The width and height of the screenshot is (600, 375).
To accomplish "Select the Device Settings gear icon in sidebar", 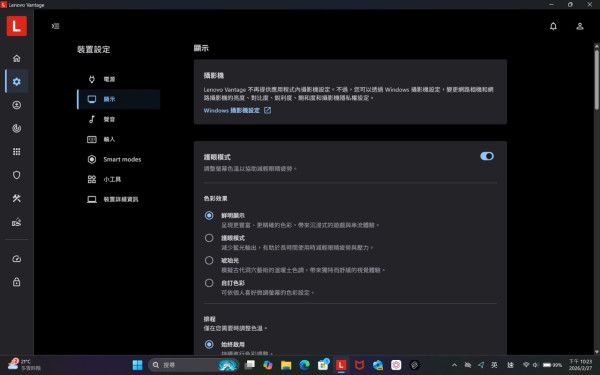I will [16, 82].
